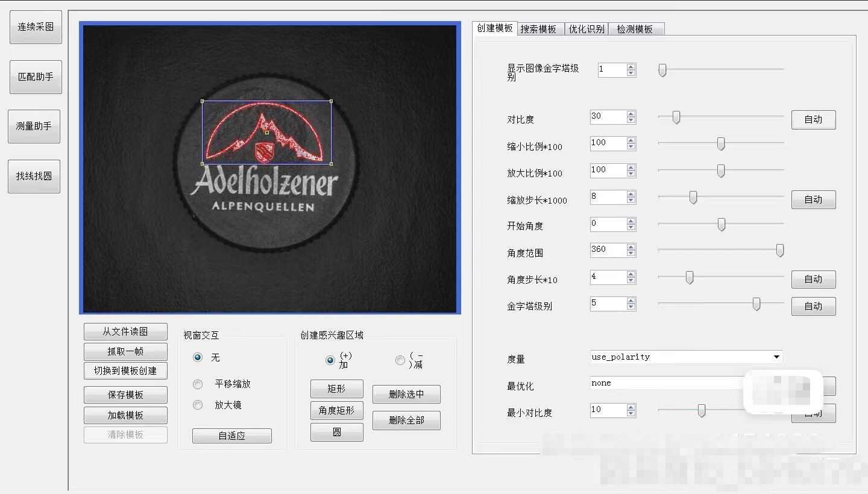Click 自动 button for 金字塔级别
868x494 pixels.
(813, 306)
